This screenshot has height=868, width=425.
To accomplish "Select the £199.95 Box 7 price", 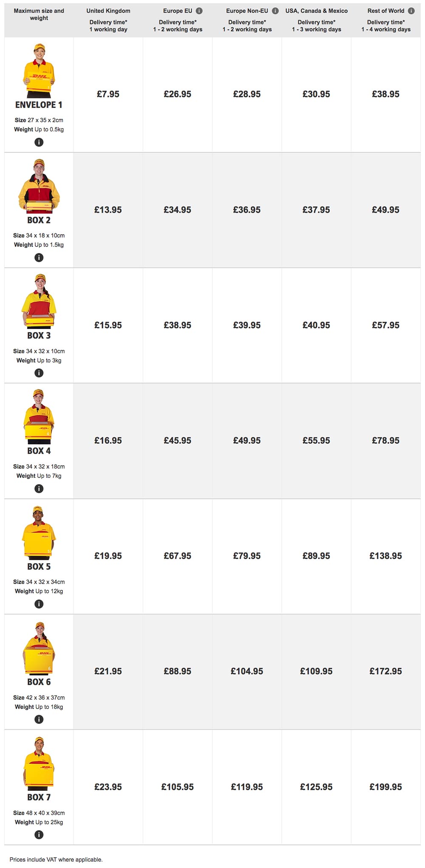I will click(385, 787).
